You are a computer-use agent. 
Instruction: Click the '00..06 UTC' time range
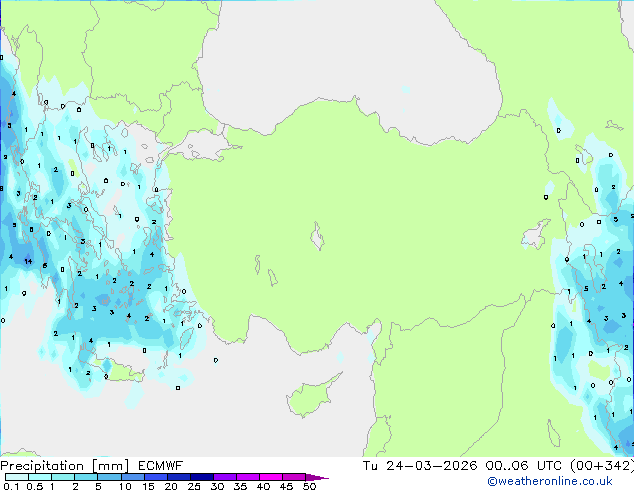tap(523, 466)
